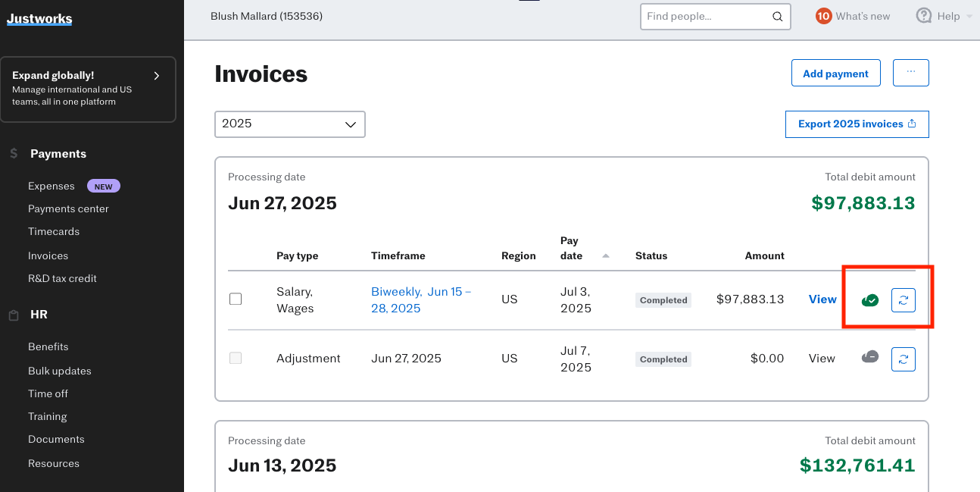Click the gray cloud icon in Adjustment row
The image size is (980, 492).
pos(870,358)
